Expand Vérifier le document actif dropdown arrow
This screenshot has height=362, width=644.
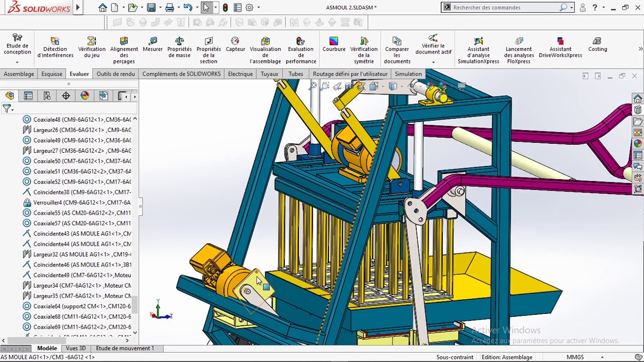[x=433, y=62]
